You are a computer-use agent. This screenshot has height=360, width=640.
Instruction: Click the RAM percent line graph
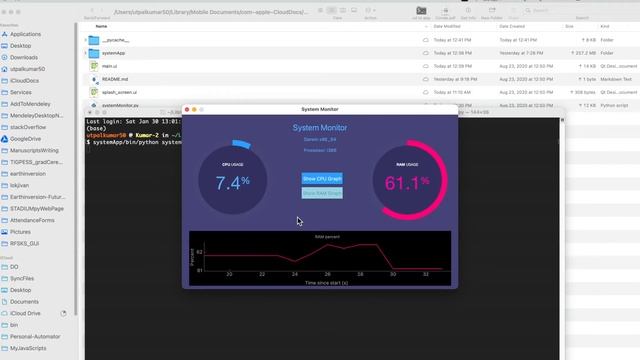(320, 258)
